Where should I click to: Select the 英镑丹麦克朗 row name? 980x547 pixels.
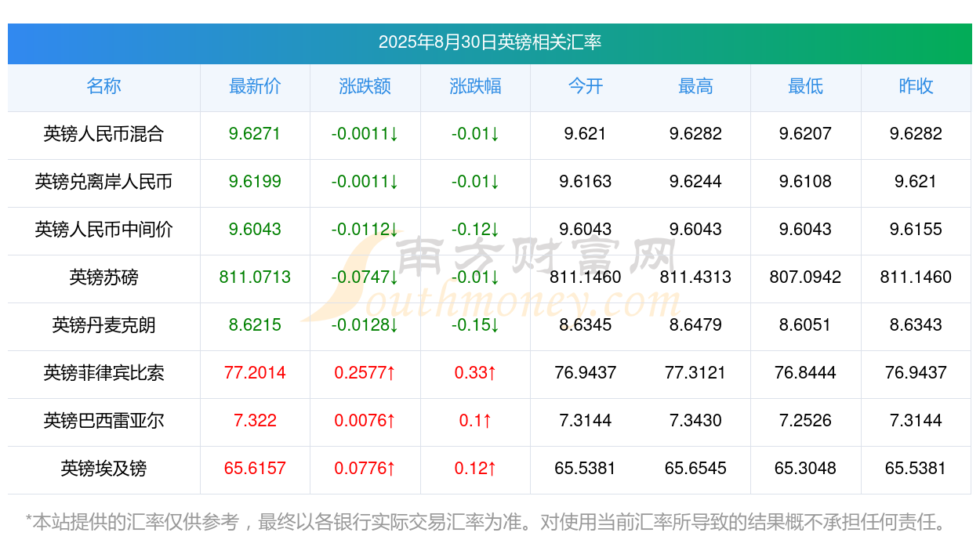(103, 325)
